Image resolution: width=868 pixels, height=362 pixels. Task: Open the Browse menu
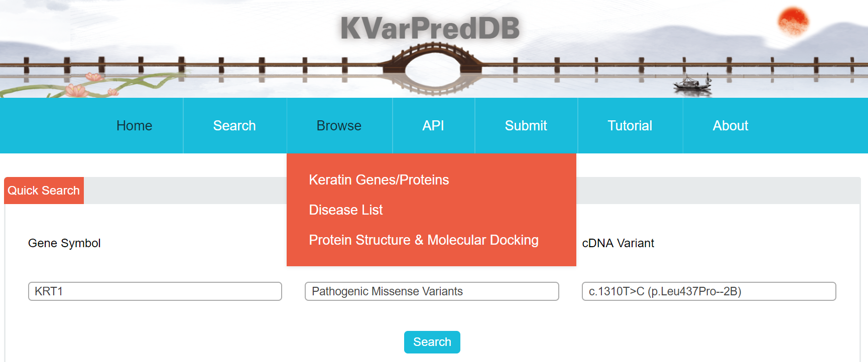(x=339, y=126)
